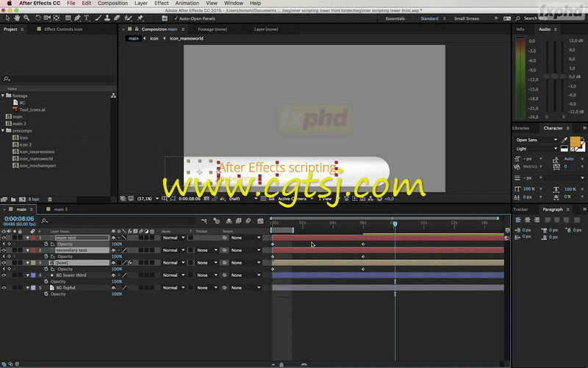This screenshot has height=368, width=588.
Task: Collapse the footage folder in Project panel
Action: pyautogui.click(x=3, y=96)
